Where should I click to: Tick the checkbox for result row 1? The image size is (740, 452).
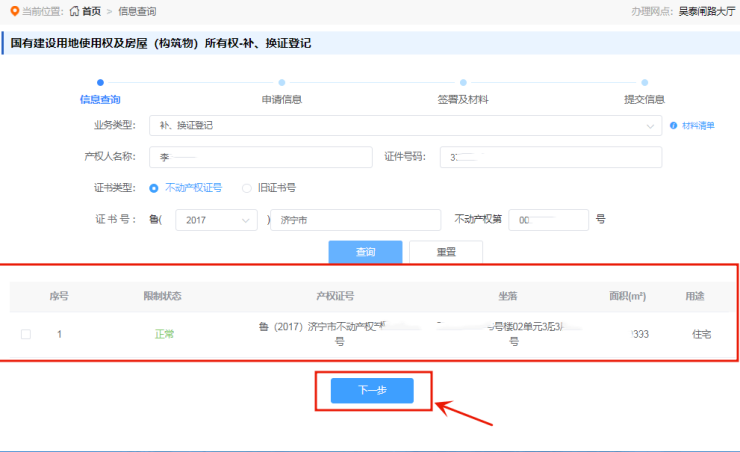(x=26, y=334)
